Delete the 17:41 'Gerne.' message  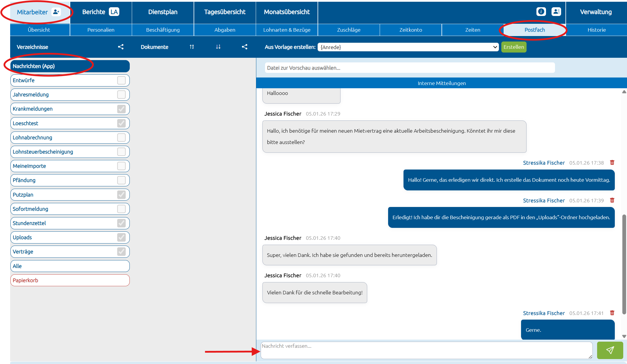(612, 313)
